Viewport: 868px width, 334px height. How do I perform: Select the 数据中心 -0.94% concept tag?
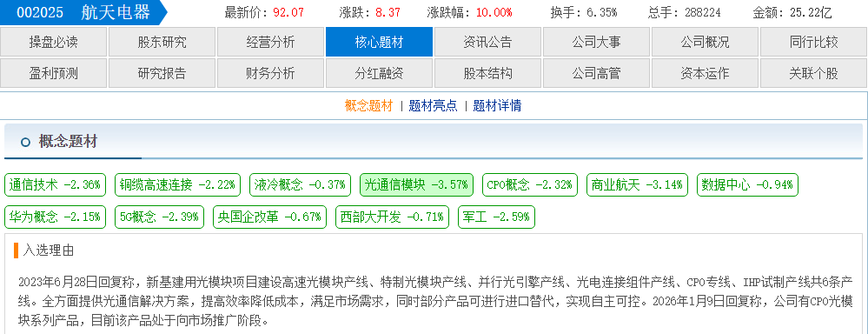point(748,184)
